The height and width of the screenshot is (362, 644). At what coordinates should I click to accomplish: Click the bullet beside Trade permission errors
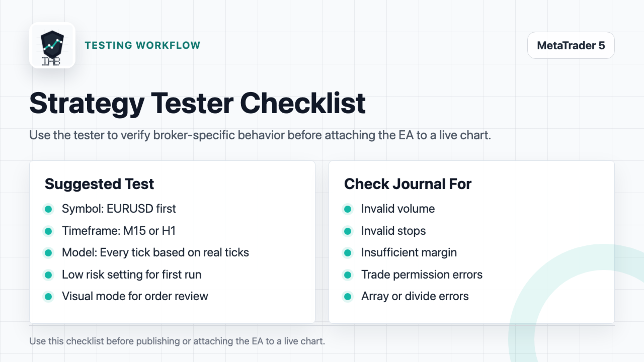coord(348,275)
